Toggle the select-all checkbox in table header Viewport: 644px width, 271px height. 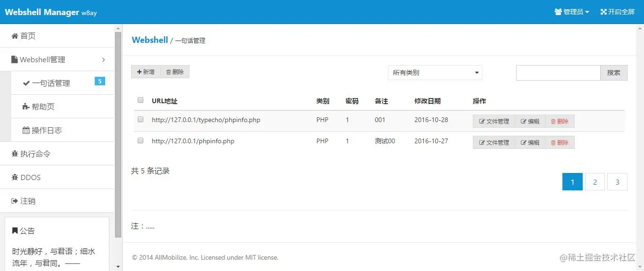(140, 100)
